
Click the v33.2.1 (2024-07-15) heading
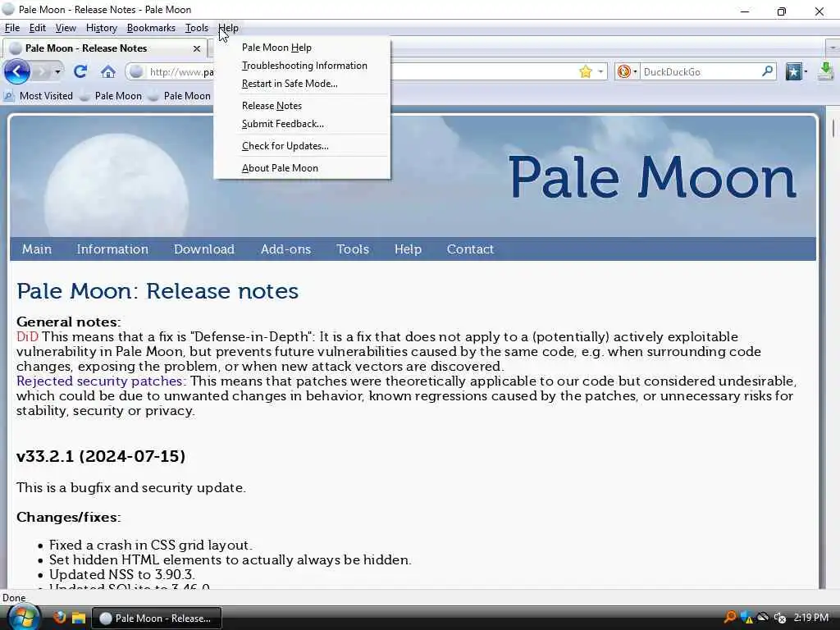pos(101,456)
